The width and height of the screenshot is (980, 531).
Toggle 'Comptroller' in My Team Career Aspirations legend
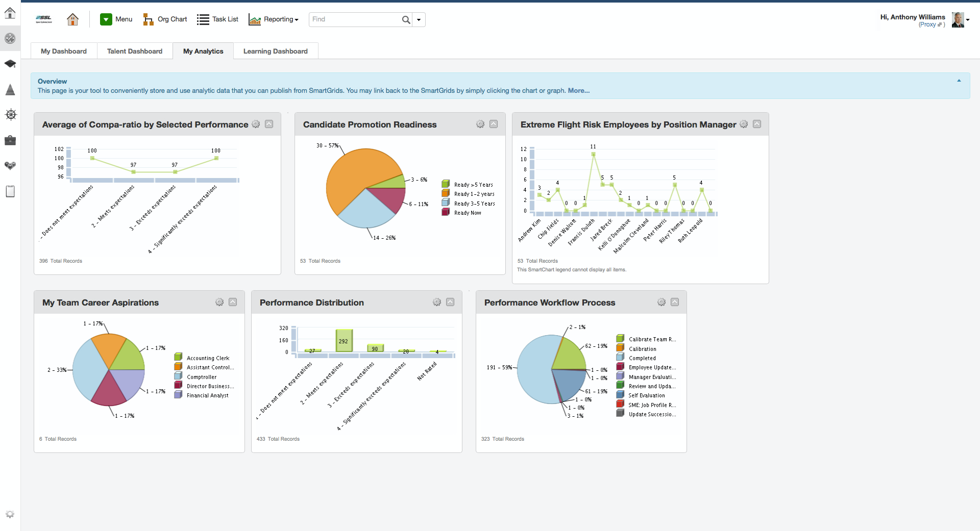tap(201, 376)
